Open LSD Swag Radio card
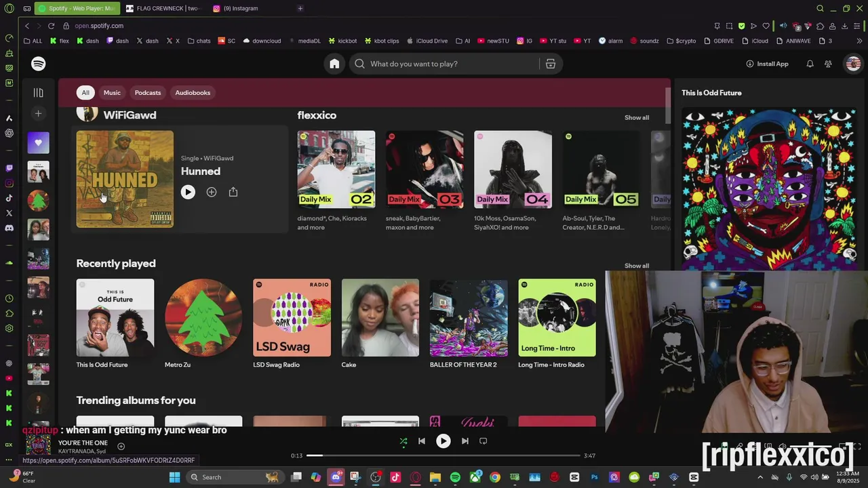868x488 pixels. pos(292,324)
